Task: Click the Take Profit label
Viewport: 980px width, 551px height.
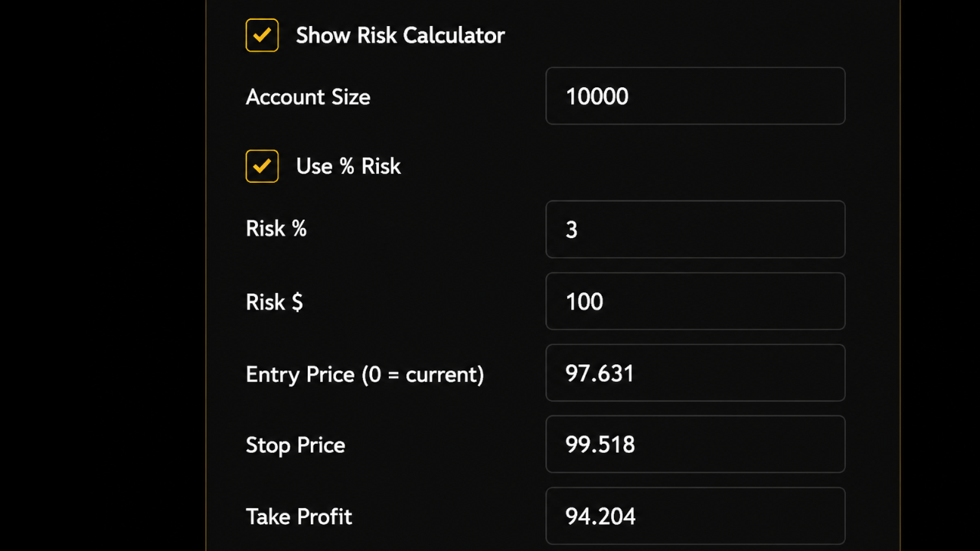Action: 299,517
